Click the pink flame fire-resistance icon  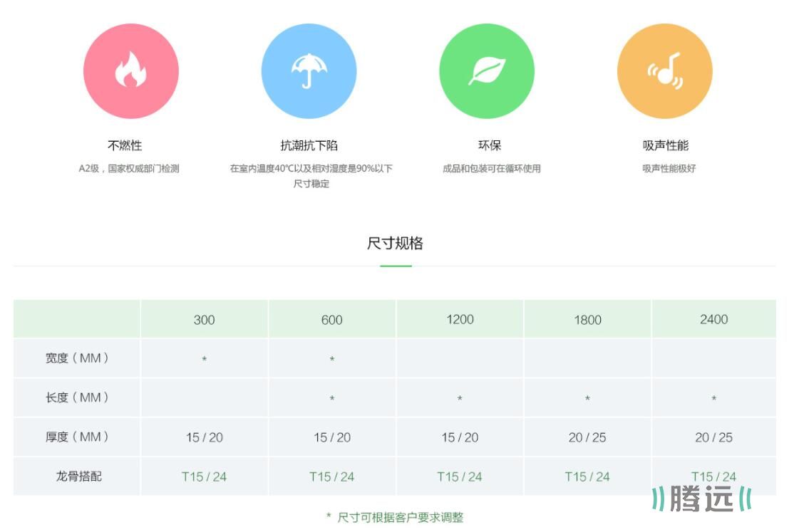[x=130, y=71]
